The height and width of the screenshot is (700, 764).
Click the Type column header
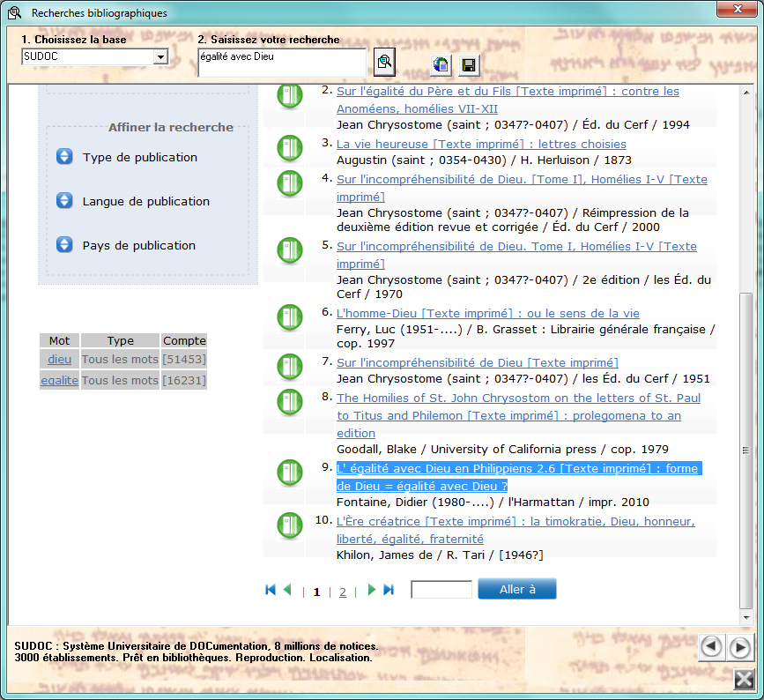(x=121, y=340)
